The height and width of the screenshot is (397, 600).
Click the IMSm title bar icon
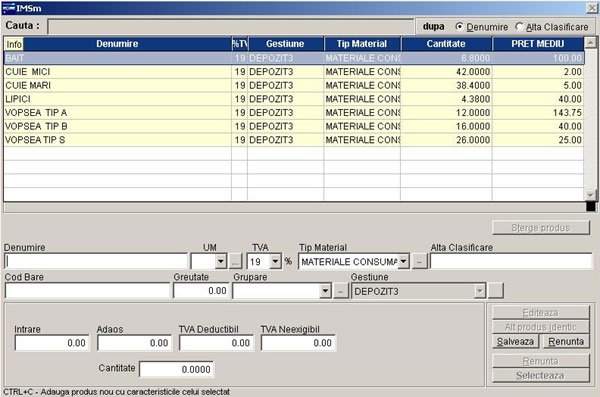[8, 8]
